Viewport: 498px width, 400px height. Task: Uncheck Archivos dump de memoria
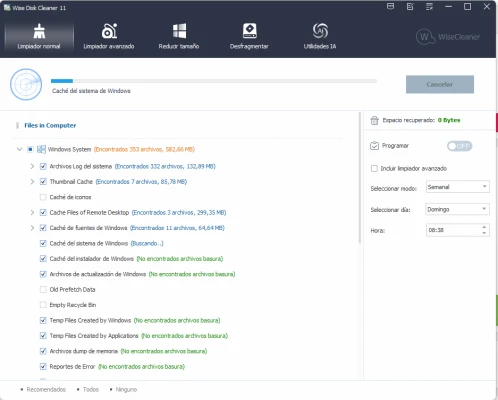43,351
